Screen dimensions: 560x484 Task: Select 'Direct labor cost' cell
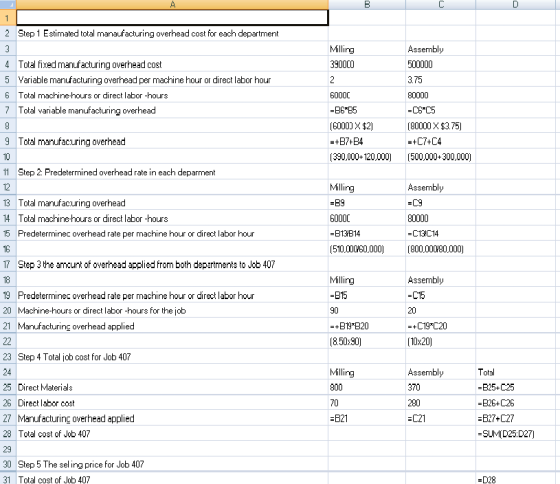coord(172,403)
